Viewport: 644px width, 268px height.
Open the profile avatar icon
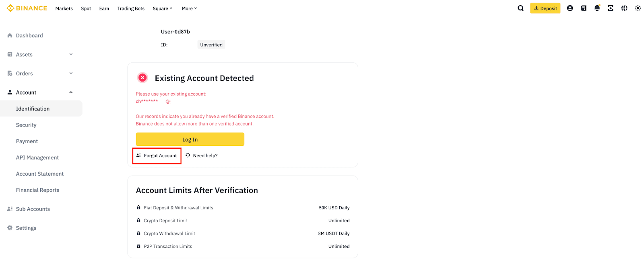(570, 8)
